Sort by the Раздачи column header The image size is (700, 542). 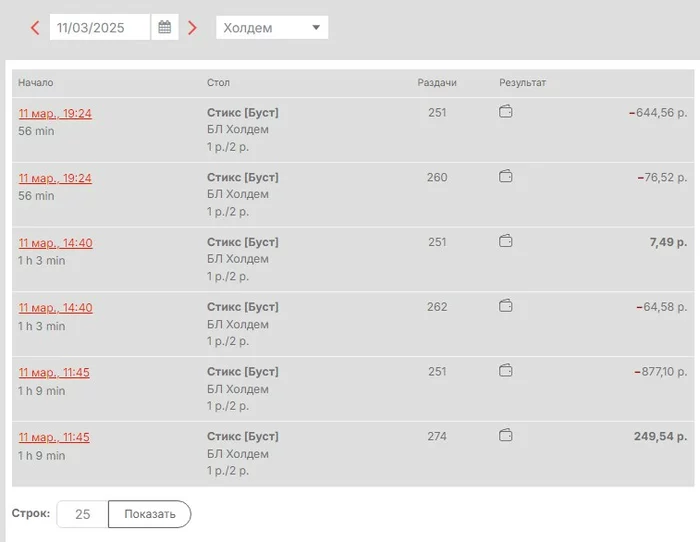pyautogui.click(x=437, y=82)
